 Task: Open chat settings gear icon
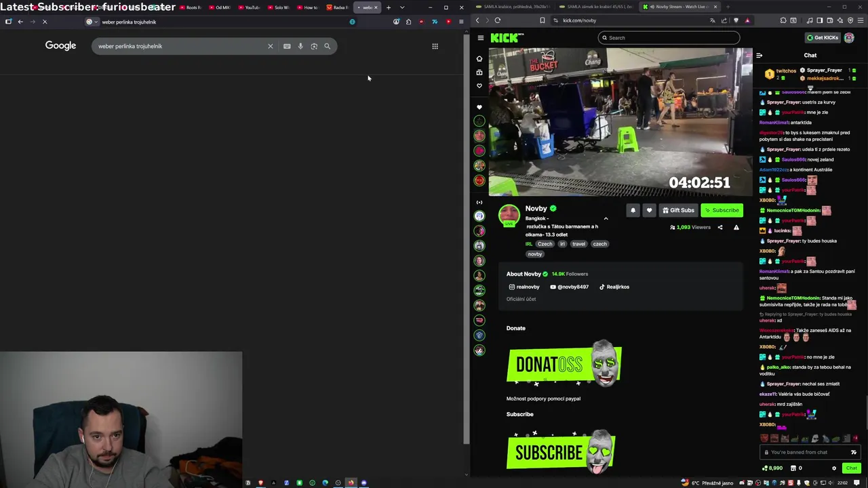[834, 468]
